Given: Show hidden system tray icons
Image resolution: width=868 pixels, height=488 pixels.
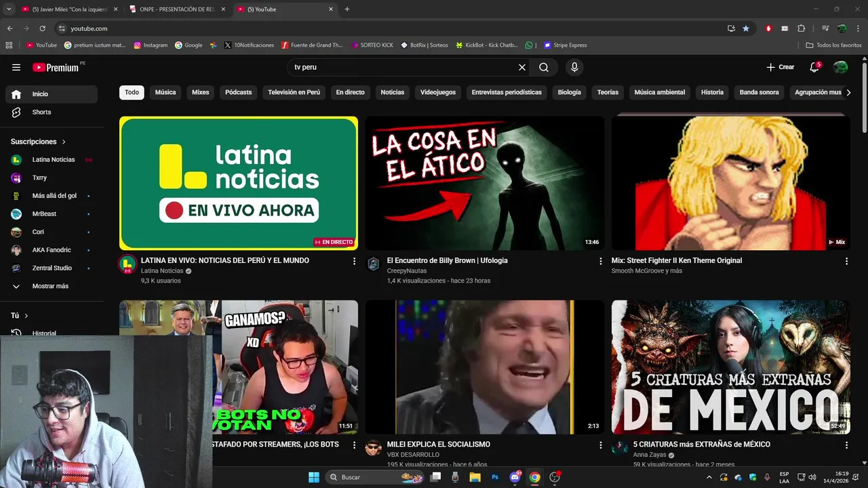Looking at the screenshot, I should click(709, 477).
